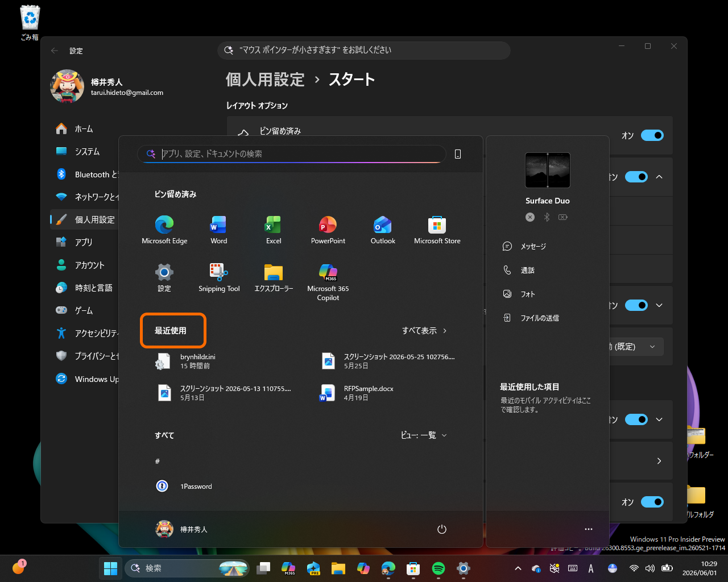Click the Wi-Fi icon in system tray
Image resolution: width=728 pixels, height=582 pixels.
[634, 568]
